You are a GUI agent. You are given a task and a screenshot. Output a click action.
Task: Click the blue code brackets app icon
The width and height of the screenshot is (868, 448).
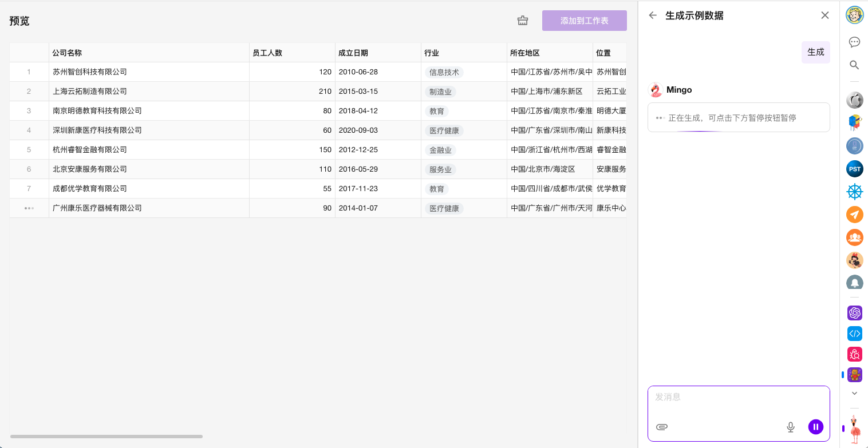[x=854, y=333]
